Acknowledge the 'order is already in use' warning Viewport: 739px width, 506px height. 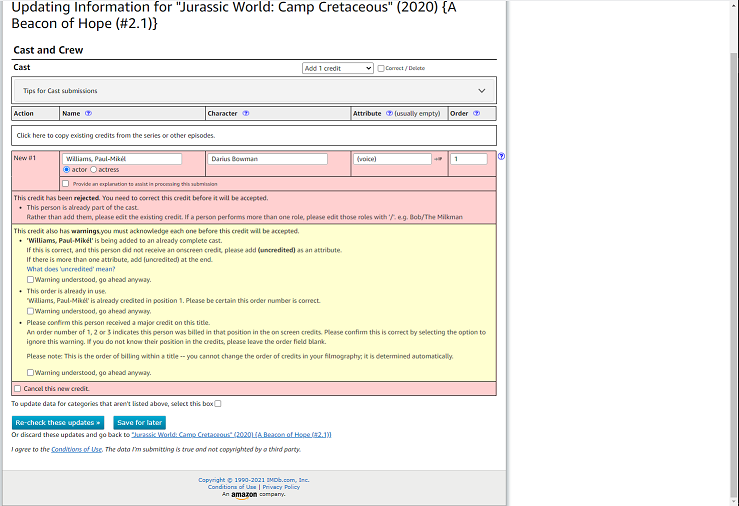point(30,311)
